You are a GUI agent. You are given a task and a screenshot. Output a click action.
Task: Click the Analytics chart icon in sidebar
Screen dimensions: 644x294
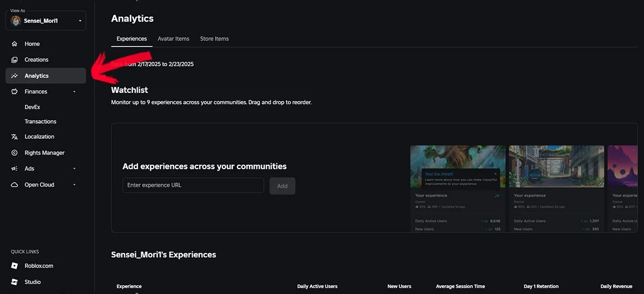click(15, 76)
